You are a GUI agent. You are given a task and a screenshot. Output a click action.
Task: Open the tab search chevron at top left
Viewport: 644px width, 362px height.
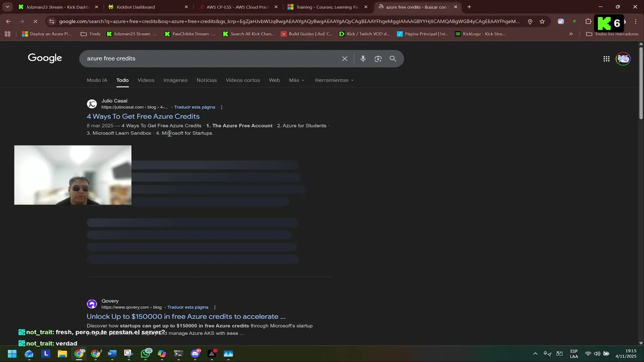pyautogui.click(x=8, y=7)
